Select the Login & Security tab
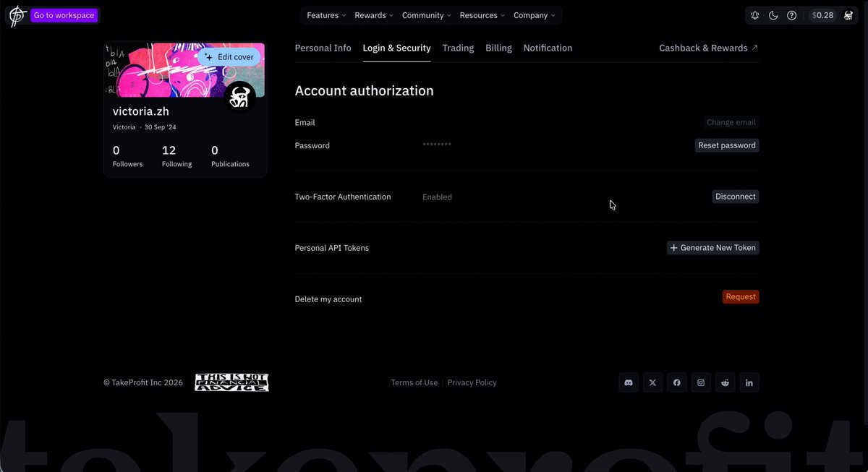 coord(396,48)
